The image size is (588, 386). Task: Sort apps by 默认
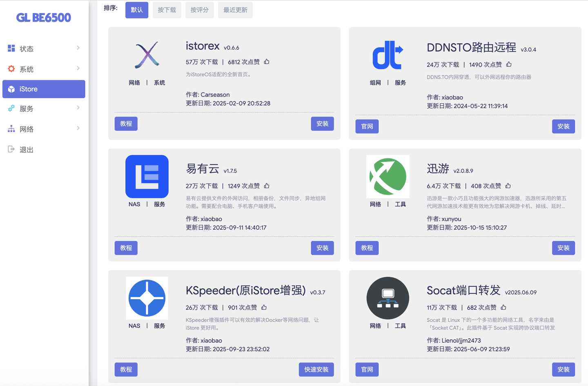pos(137,10)
